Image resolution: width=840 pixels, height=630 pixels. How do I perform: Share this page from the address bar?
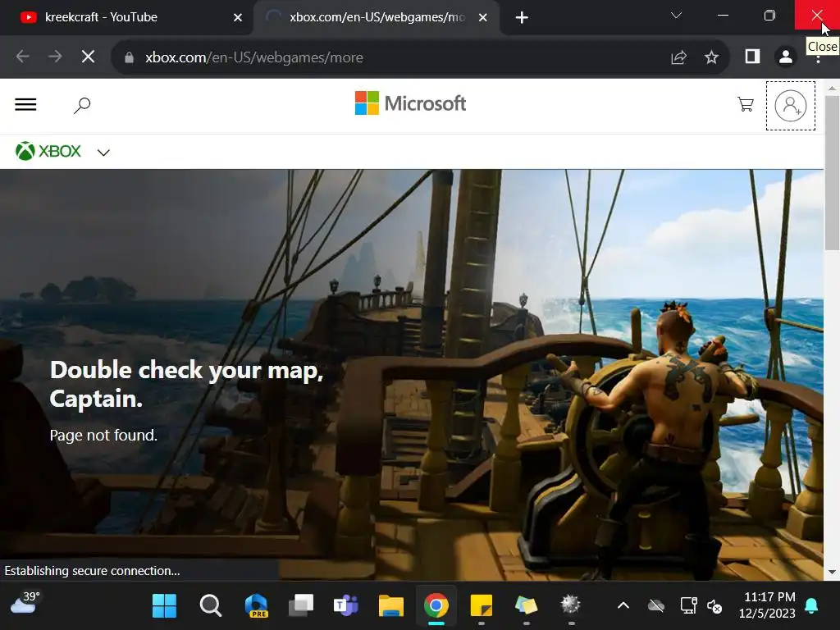coord(678,57)
